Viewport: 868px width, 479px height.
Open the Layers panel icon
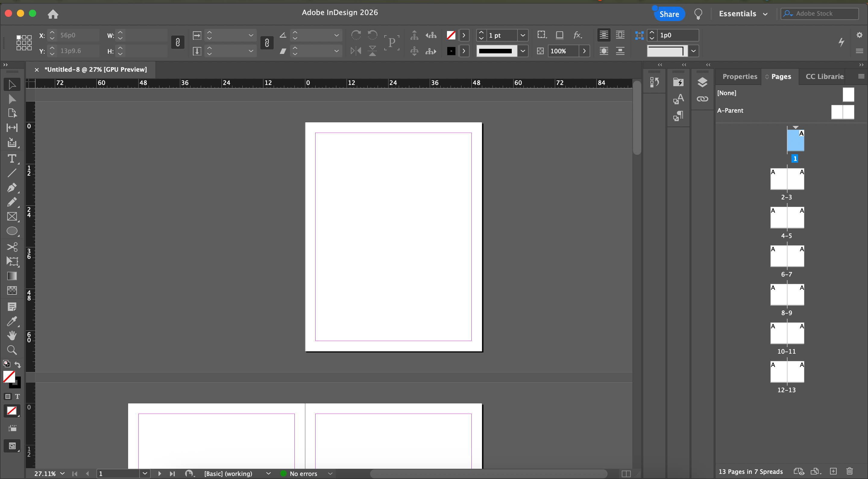click(x=702, y=82)
